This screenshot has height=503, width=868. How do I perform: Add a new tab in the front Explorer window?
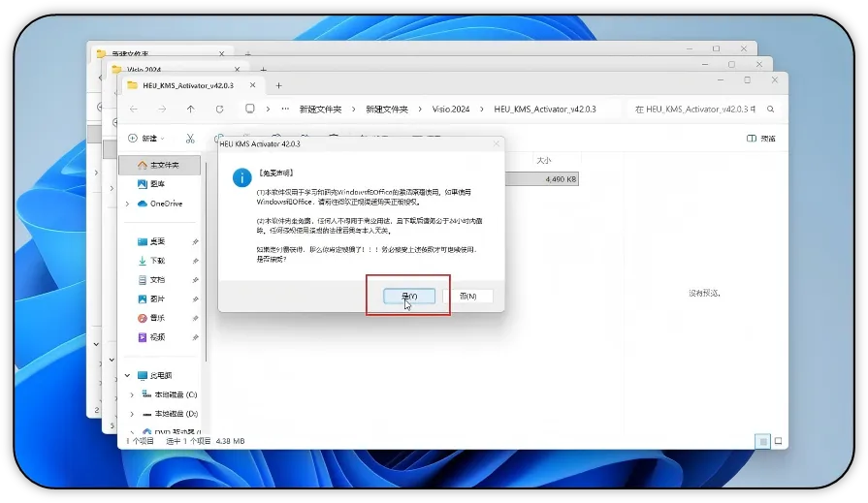pos(279,85)
